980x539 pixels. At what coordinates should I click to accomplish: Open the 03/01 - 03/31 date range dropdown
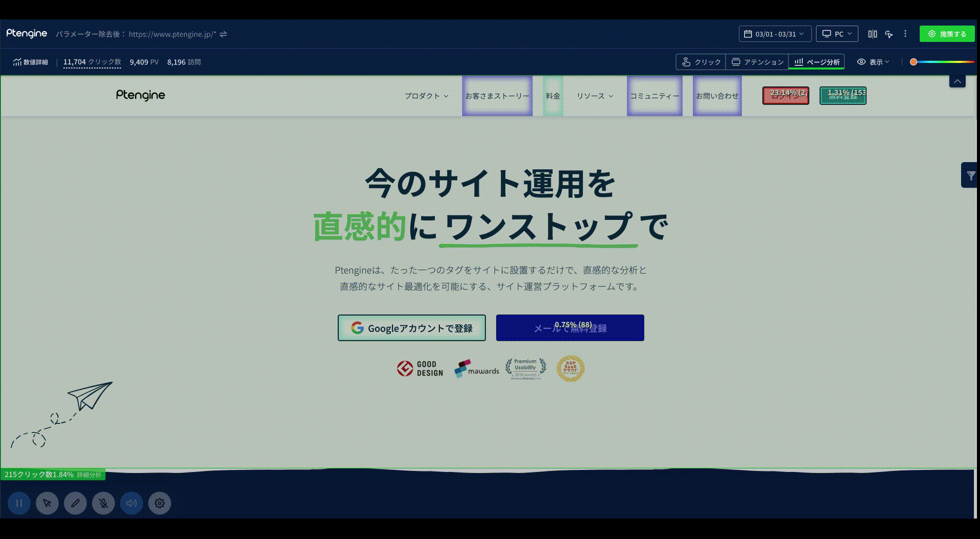(x=775, y=34)
